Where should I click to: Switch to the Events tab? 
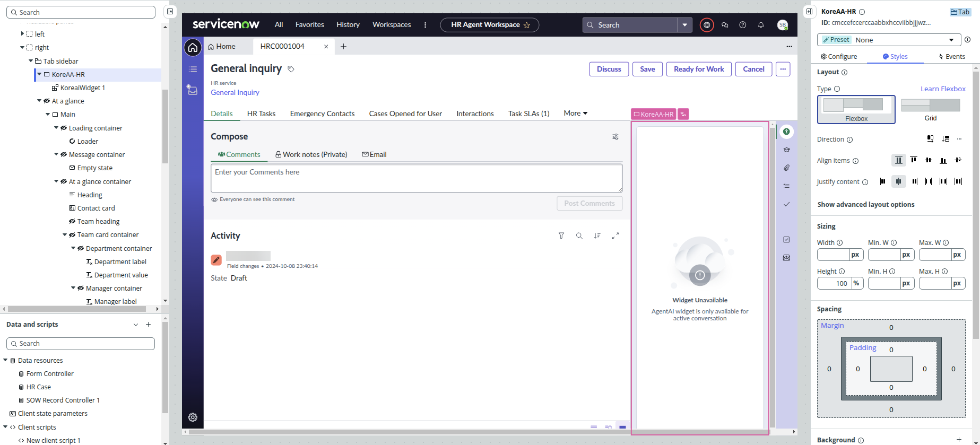(951, 57)
